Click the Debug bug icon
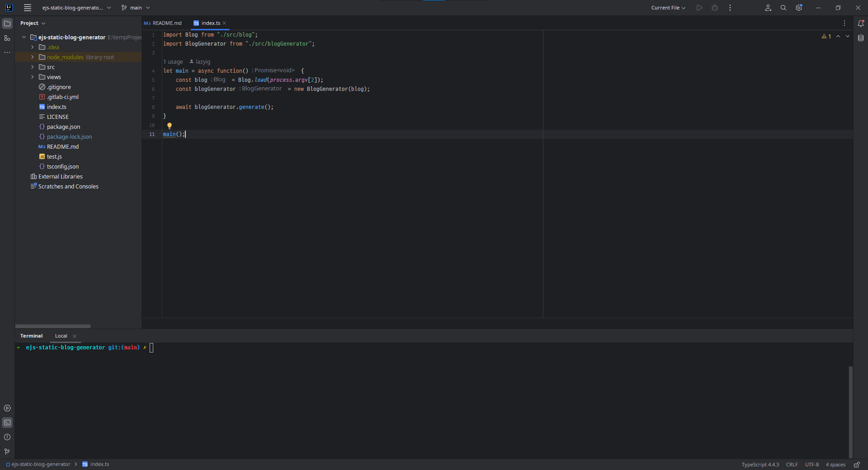This screenshot has height=470, width=868. 715,8
